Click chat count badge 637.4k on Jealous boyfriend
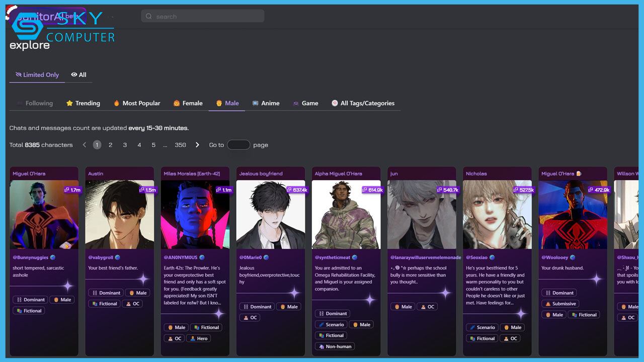This screenshot has height=362, width=644. tap(297, 190)
